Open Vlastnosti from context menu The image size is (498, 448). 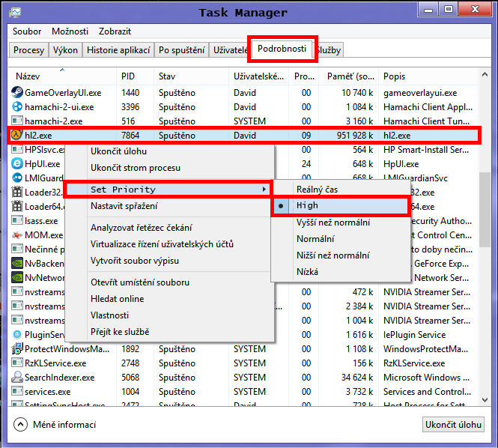pyautogui.click(x=169, y=315)
